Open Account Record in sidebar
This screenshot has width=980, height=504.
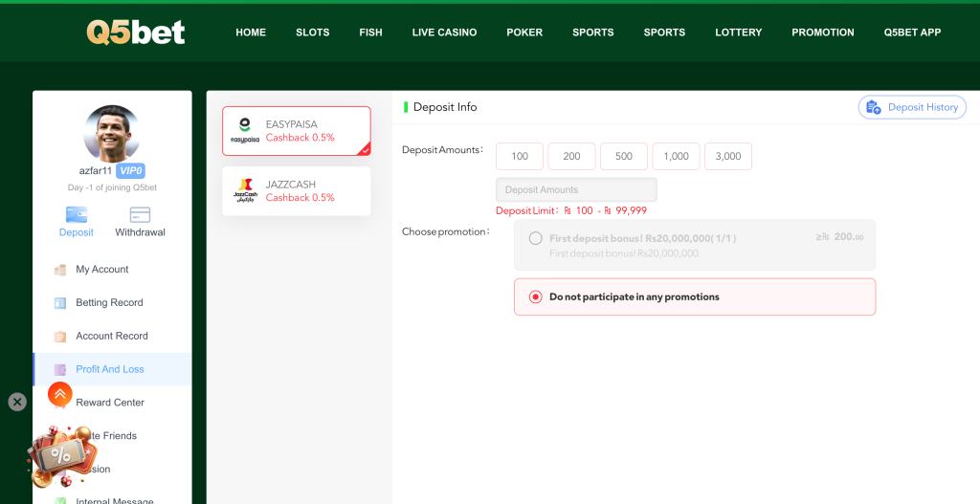112,336
